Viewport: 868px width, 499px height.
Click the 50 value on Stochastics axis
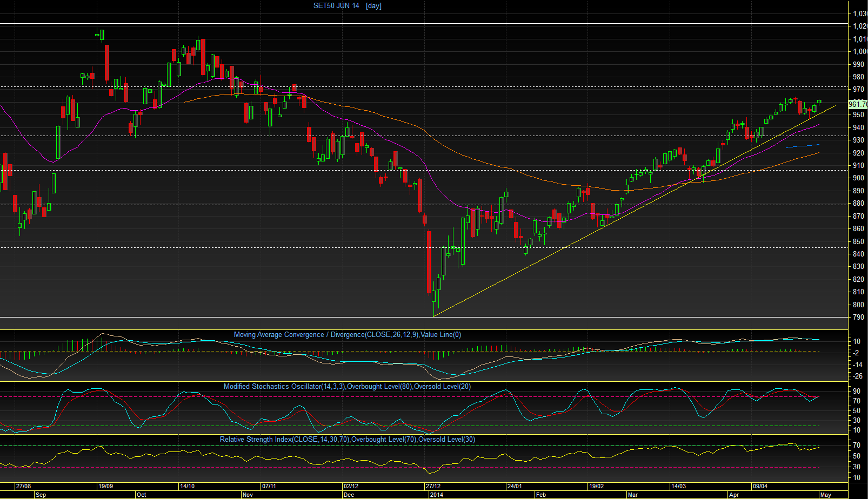(x=857, y=411)
